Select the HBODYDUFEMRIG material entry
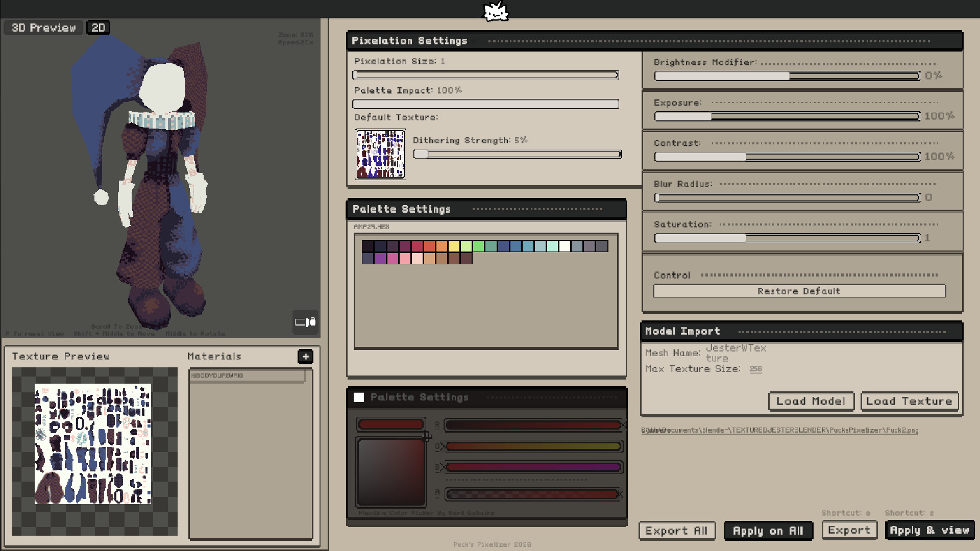Viewport: 980px width, 551px height. click(248, 376)
